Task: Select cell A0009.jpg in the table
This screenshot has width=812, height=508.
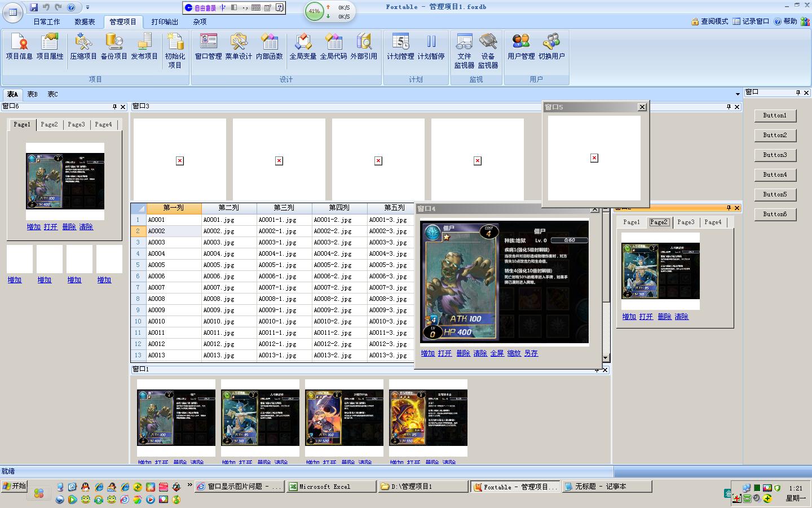Action: pos(229,310)
